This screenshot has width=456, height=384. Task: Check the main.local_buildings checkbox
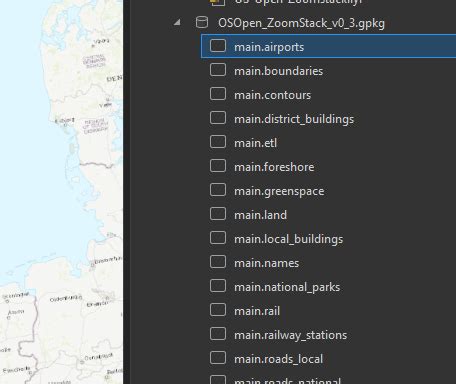(218, 238)
